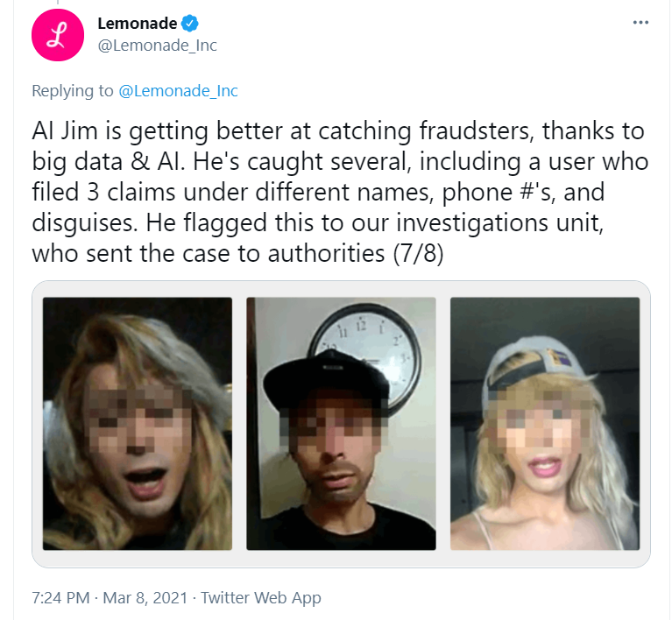
Task: Open the @Lemonade_Inc handle under the name
Action: coord(158,45)
